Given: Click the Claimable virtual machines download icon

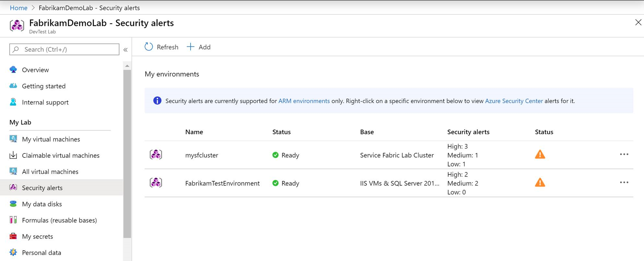Looking at the screenshot, I should pos(13,155).
